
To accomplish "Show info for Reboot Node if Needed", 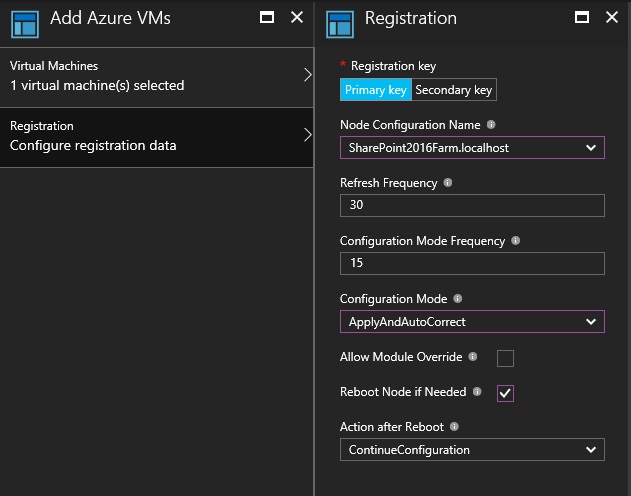I will tap(477, 391).
